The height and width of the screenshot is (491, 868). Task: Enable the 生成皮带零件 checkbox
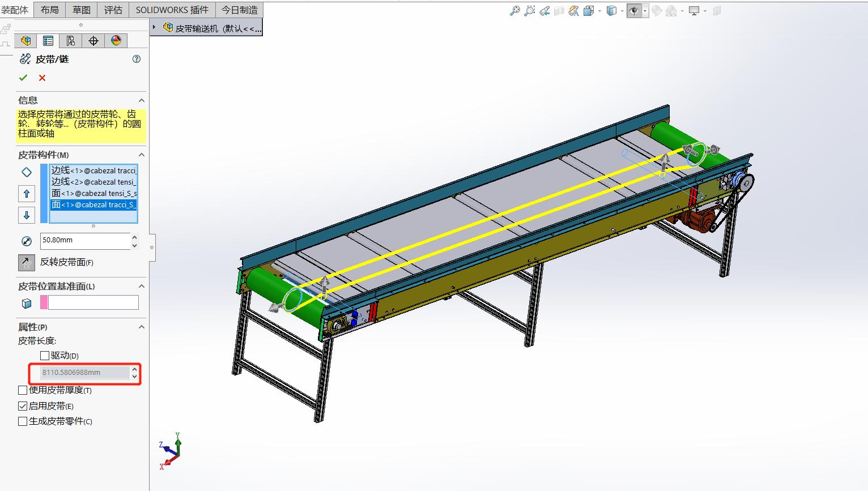(x=23, y=421)
